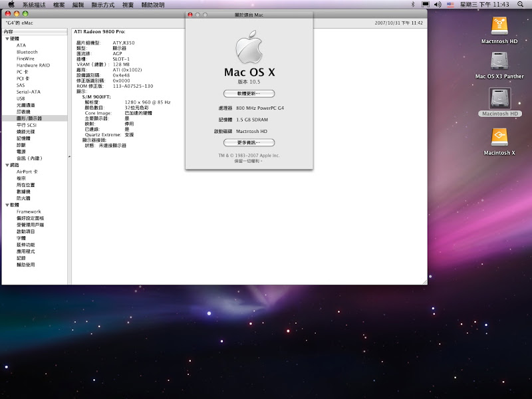Viewport: 532px width, 399px height.
Task: Select FireWire in the sidebar list
Action: 25,59
